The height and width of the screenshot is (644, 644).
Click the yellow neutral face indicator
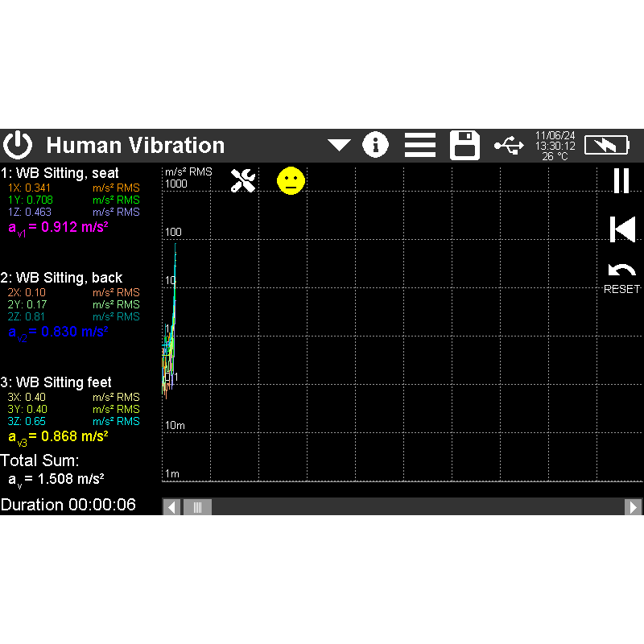291,180
